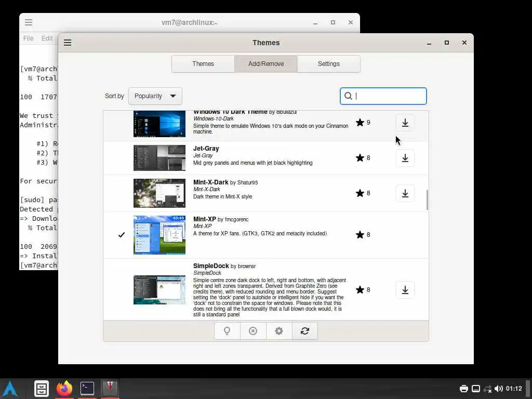Open the Arch Linux start menu
Viewport: 532px width, 399px height.
click(x=10, y=389)
